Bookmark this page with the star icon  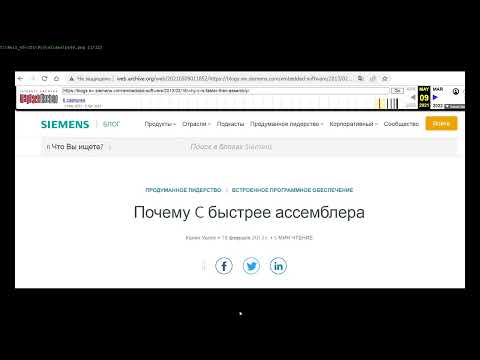click(385, 78)
